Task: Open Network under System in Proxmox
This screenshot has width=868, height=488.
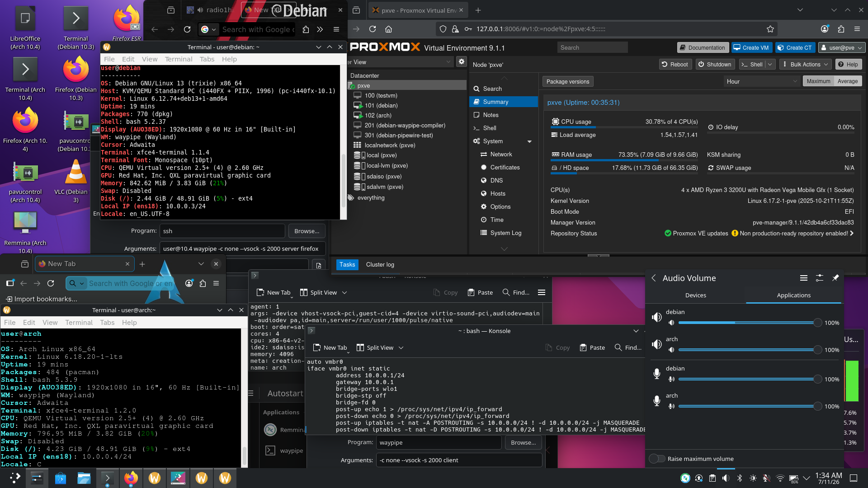Action: pos(501,154)
